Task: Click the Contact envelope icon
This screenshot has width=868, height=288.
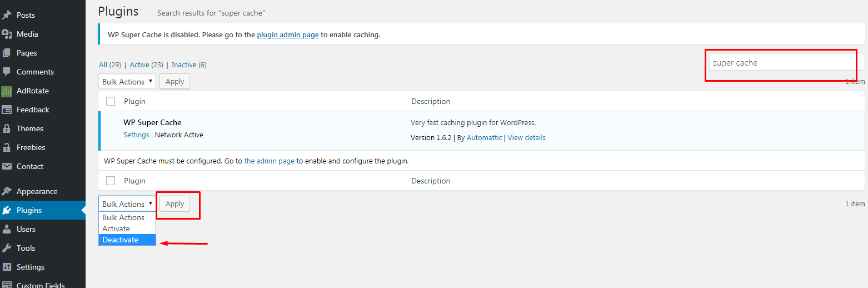Action: pyautogui.click(x=7, y=166)
